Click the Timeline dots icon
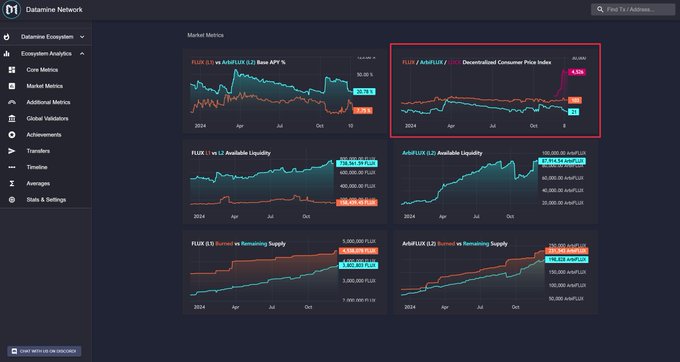This screenshot has width=680, height=362. click(x=12, y=167)
